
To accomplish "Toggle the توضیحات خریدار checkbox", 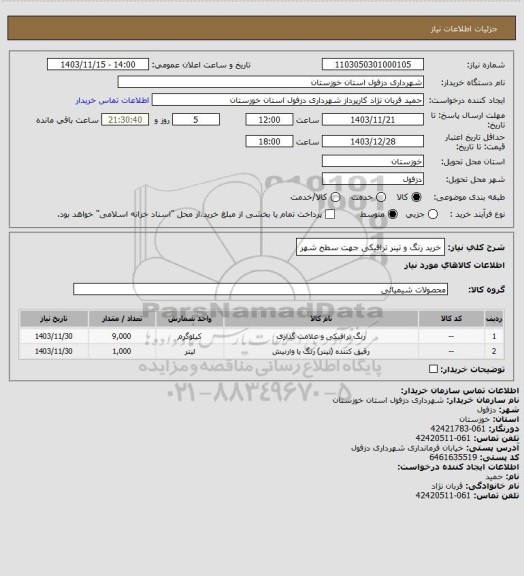I will (434, 369).
